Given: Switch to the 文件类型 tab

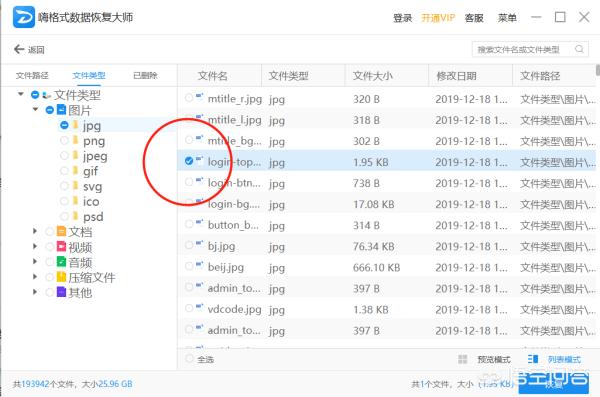Looking at the screenshot, I should pyautogui.click(x=89, y=75).
